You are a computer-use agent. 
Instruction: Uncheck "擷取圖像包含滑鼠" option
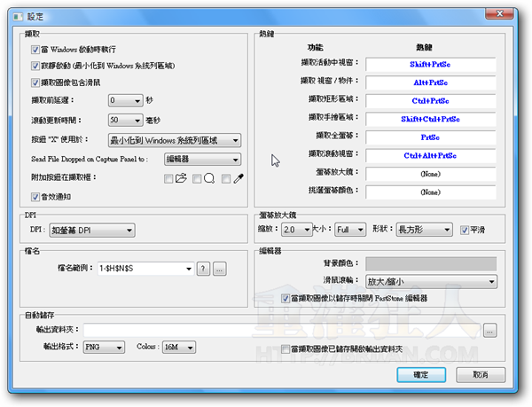click(x=35, y=82)
